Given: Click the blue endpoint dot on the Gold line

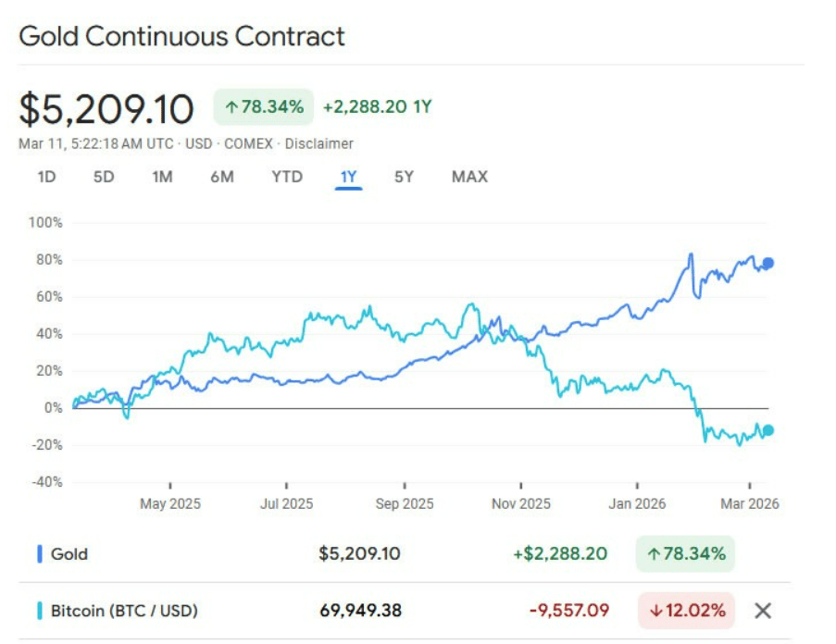Looking at the screenshot, I should point(770,263).
